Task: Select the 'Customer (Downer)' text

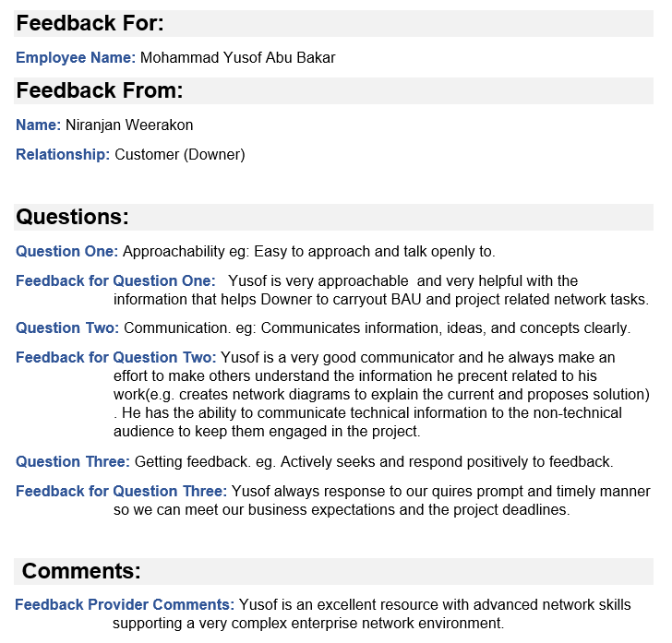Action: [180, 155]
